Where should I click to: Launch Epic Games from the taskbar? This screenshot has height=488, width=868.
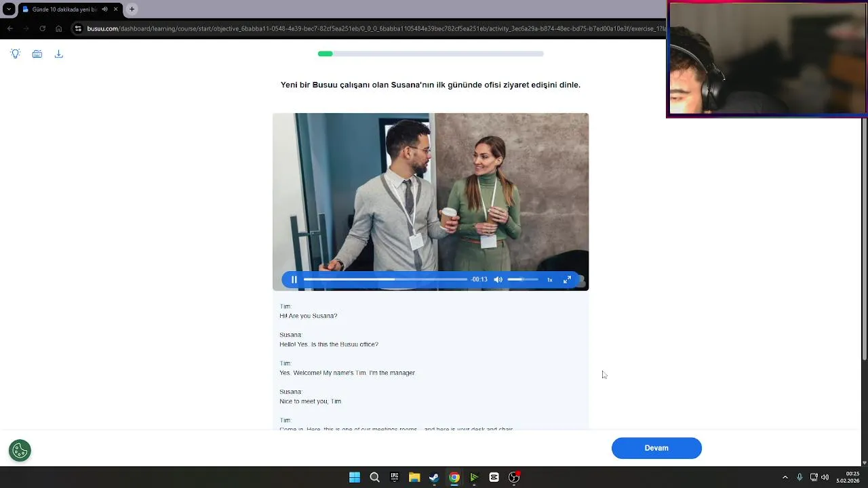click(x=395, y=477)
